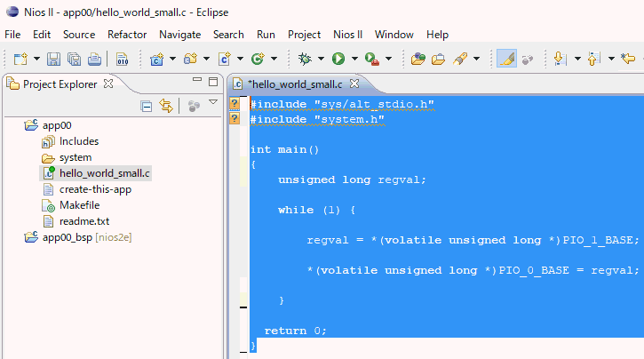Click the Save All toolbar icon
This screenshot has width=644, height=359.
[x=74, y=60]
